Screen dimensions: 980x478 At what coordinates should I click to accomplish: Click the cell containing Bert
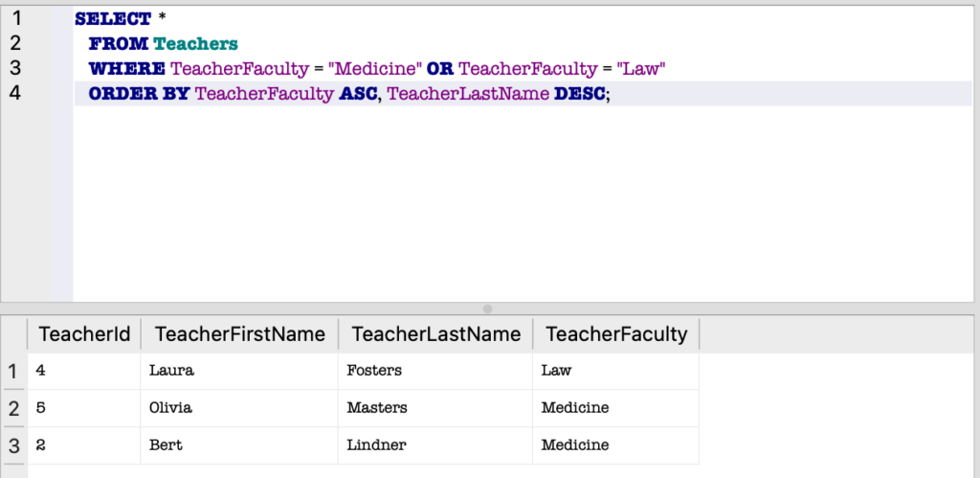(166, 445)
